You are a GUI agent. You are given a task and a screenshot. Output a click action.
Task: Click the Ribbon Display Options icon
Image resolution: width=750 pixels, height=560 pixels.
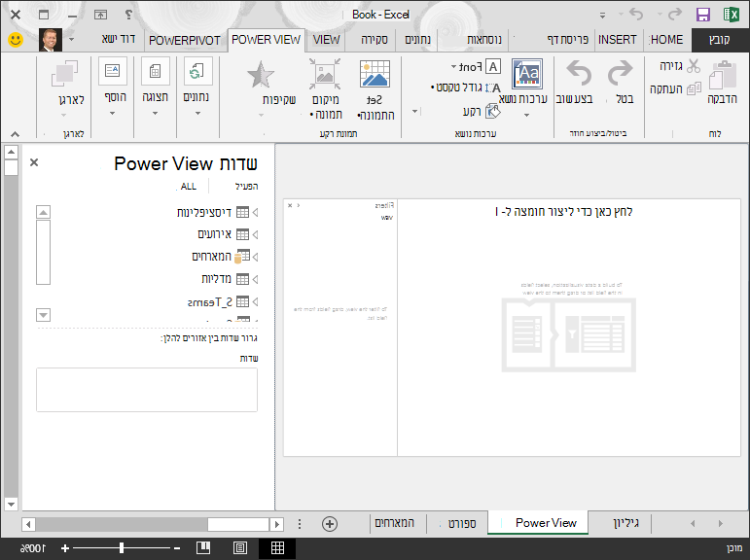(x=100, y=15)
